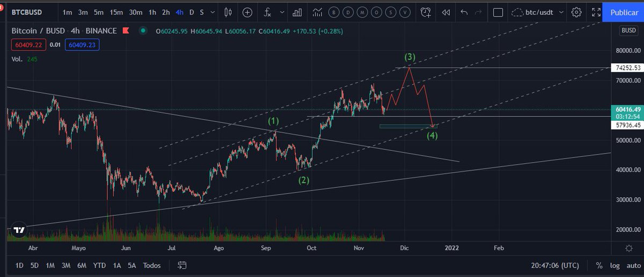Select the Todos date range
Screen dimensions: 644x277
click(152, 265)
